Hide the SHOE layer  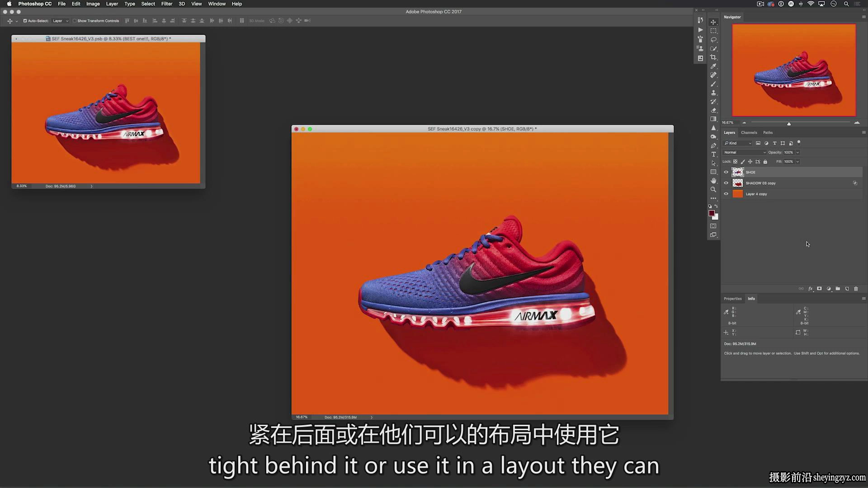(726, 172)
